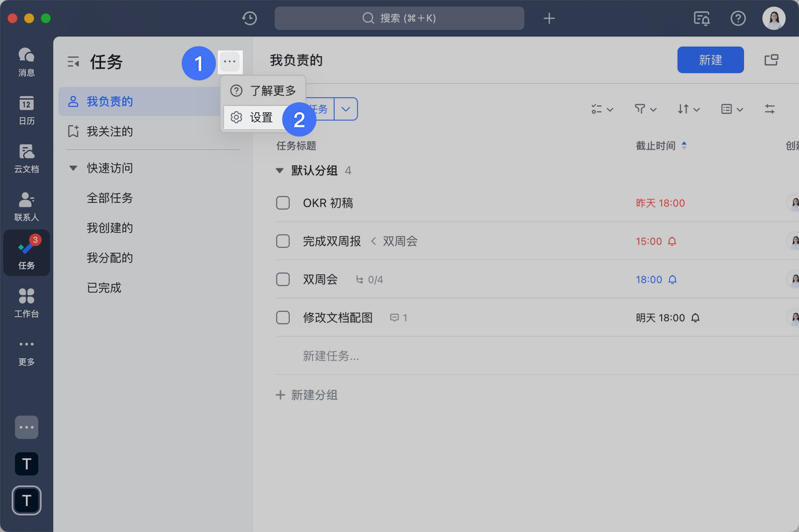
Task: Open the history clock icon
Action: [x=250, y=19]
